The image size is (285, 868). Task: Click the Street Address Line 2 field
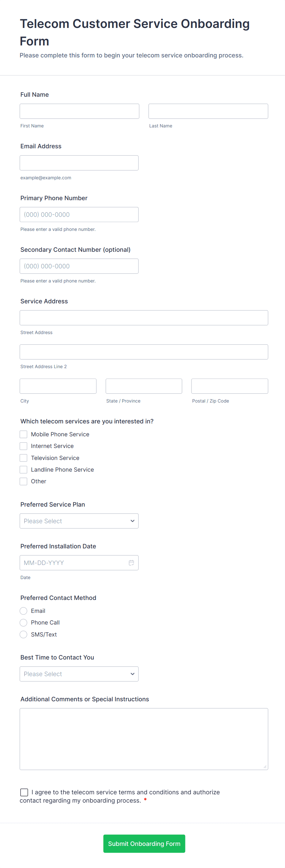[144, 352]
